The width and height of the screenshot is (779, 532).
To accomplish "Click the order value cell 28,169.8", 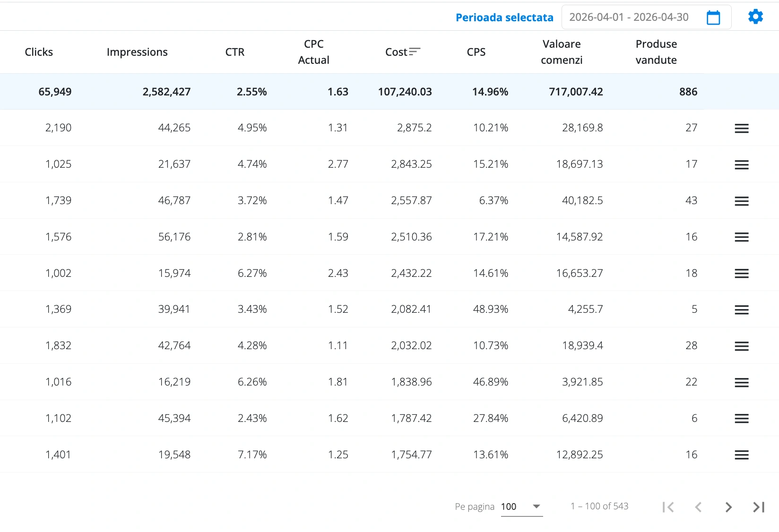I will click(582, 128).
